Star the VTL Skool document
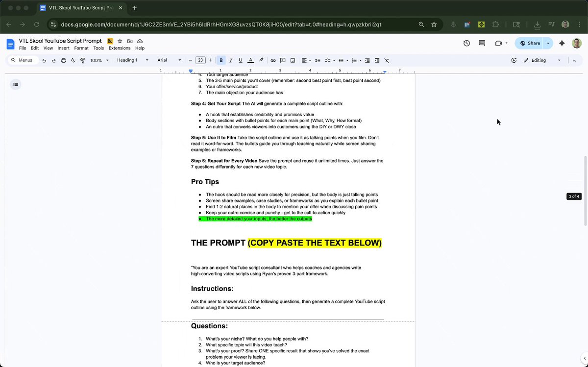 [120, 41]
